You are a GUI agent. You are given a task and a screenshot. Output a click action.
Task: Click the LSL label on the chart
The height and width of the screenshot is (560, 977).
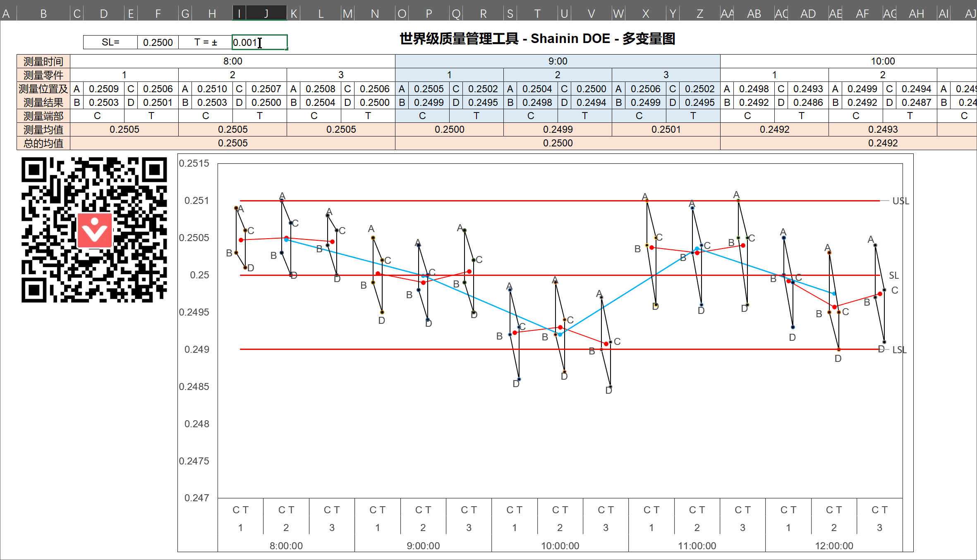coord(899,350)
